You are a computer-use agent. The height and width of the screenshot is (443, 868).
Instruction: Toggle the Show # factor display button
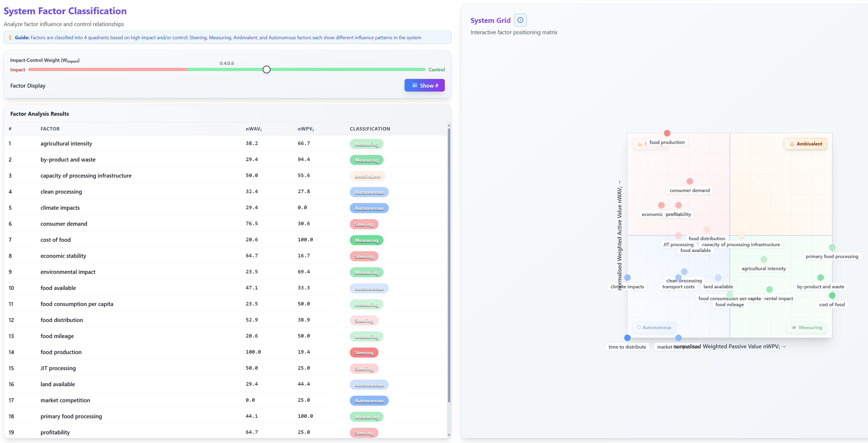[x=424, y=85]
